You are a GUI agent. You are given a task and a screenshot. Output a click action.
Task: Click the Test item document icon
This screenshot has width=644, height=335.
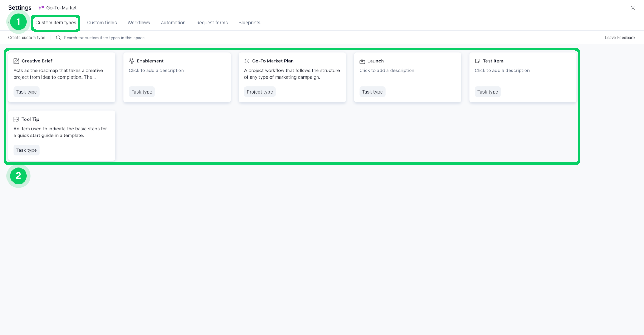tap(477, 61)
